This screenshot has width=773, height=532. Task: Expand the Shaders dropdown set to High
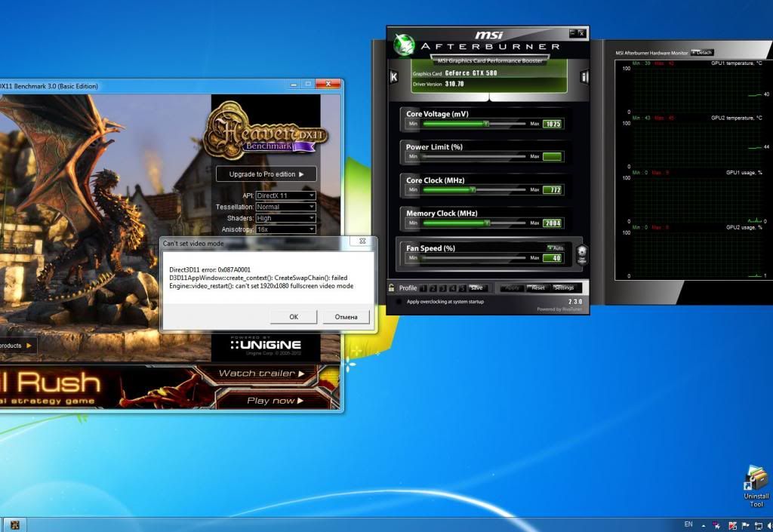[285, 218]
